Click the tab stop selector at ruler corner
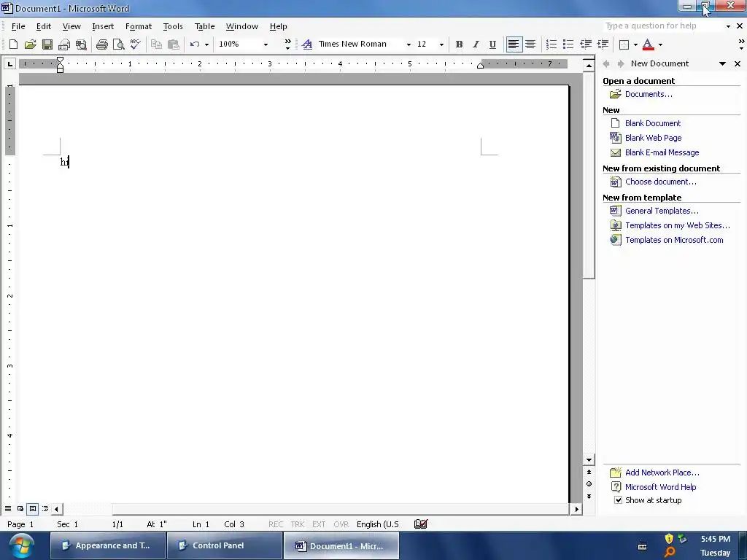 click(x=10, y=63)
